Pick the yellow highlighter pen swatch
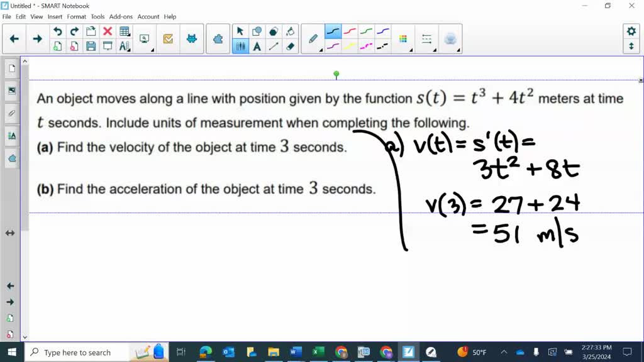The image size is (644, 362). coord(349,46)
